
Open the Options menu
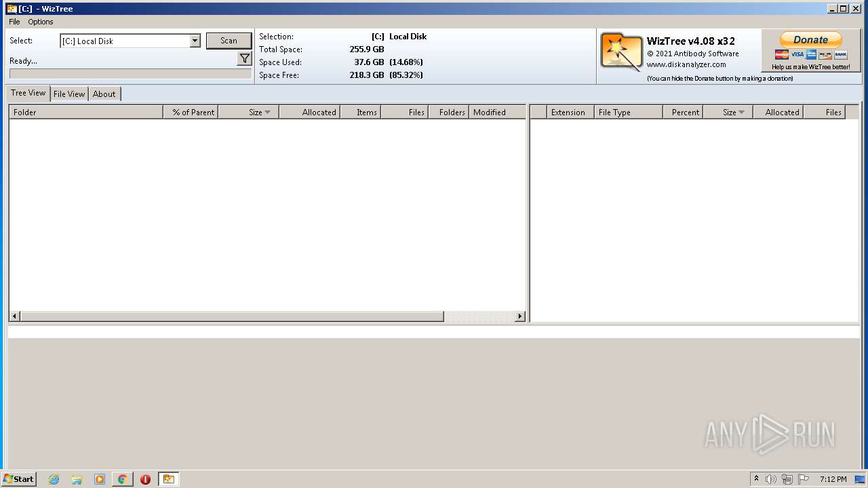pyautogui.click(x=41, y=22)
